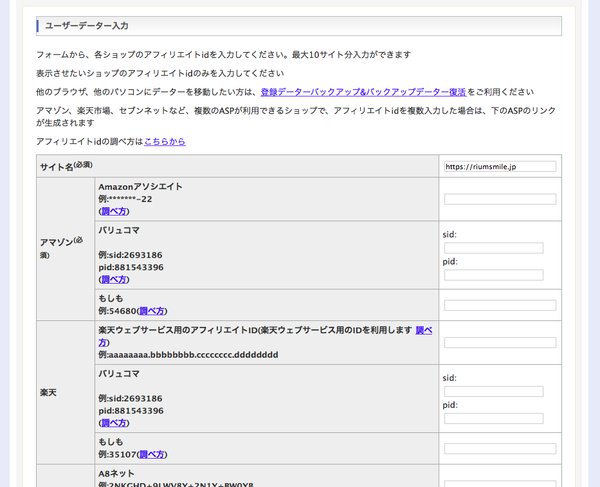
Task: Focus the 楽天ウェブサービス affiliate ID input field
Action: [500, 342]
